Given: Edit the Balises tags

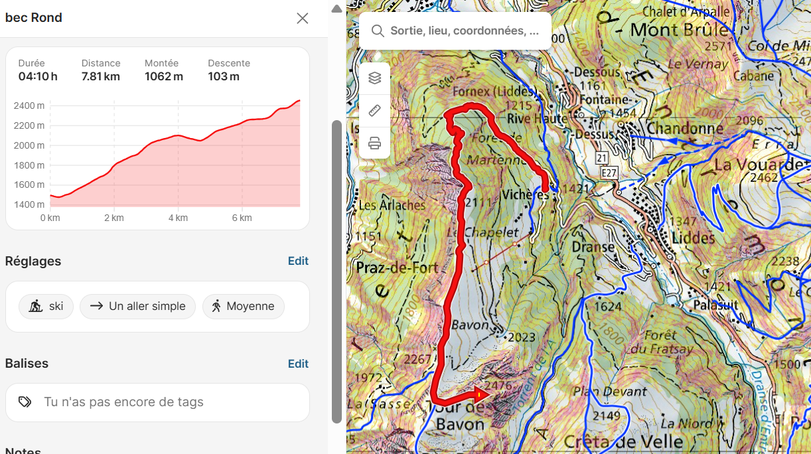Looking at the screenshot, I should (298, 364).
